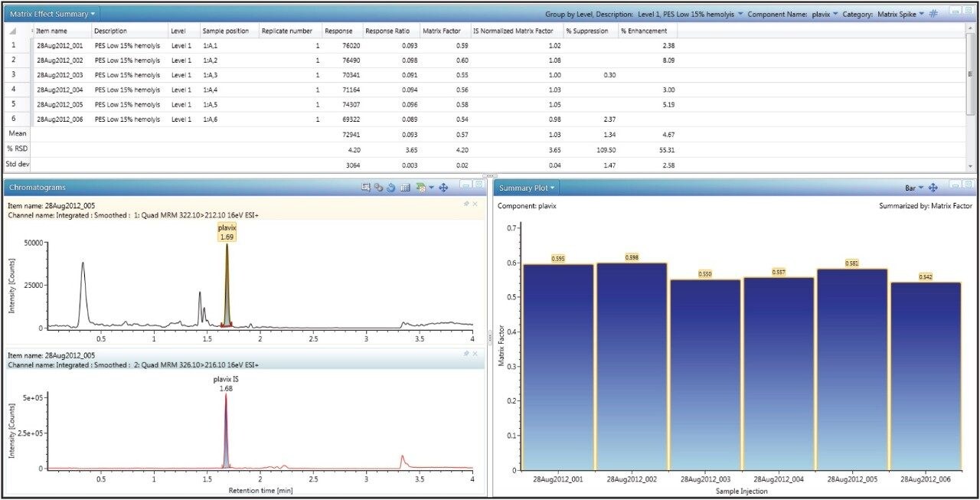Click the Response Ratio column header
This screenshot has height=500, width=980.
[390, 31]
